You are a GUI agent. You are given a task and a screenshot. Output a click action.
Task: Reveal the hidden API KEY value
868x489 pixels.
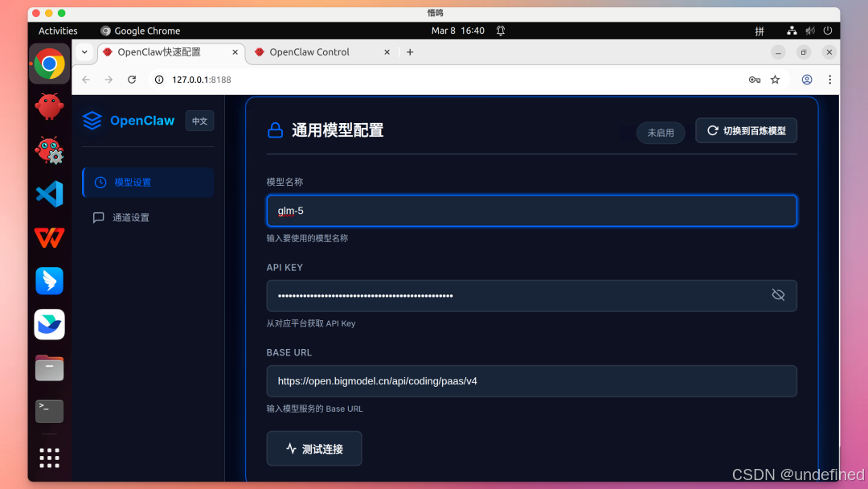(x=777, y=294)
